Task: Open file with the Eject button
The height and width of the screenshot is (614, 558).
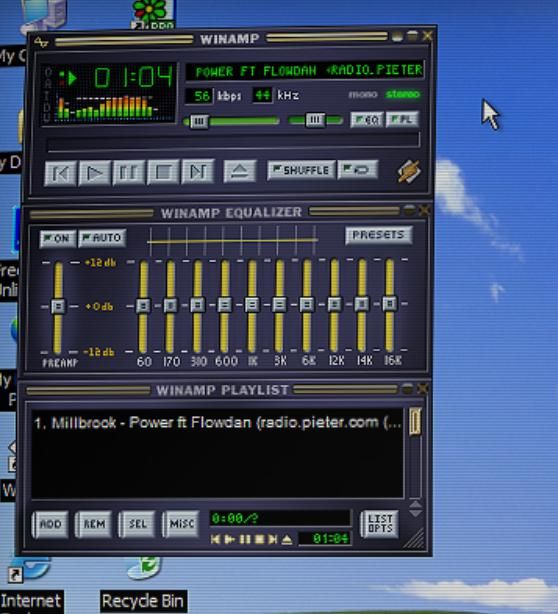Action: click(x=240, y=171)
